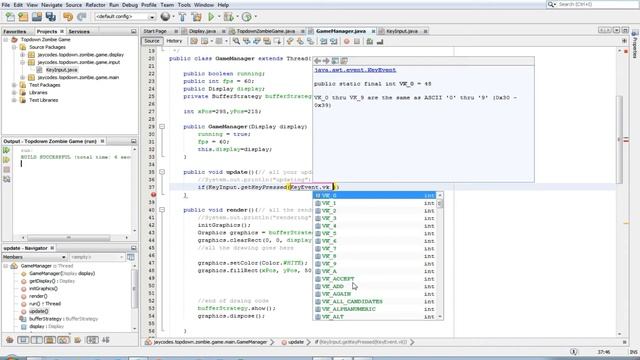Expand the Test Packages tree node
Image resolution: width=640 pixels, height=360 pixels.
[14, 85]
